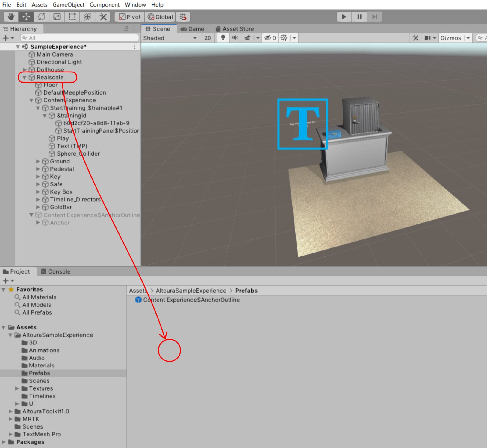Screen dimensions: 487x448
Task: Select the Rect transform tool
Action: coord(72,17)
